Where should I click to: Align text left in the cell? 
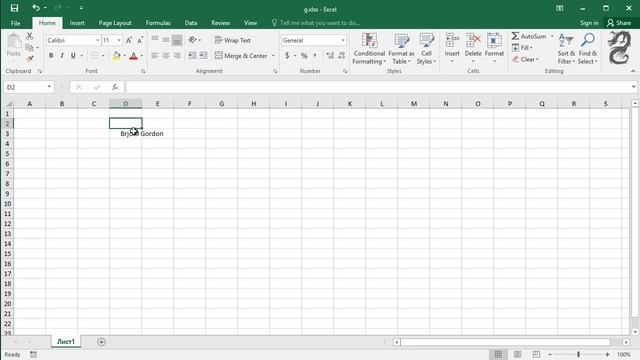click(x=155, y=56)
